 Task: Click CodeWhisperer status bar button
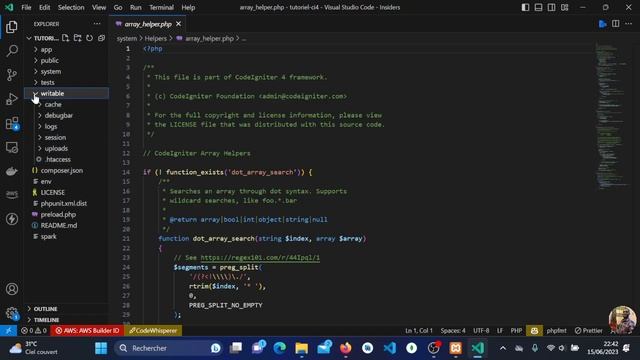coord(153,331)
